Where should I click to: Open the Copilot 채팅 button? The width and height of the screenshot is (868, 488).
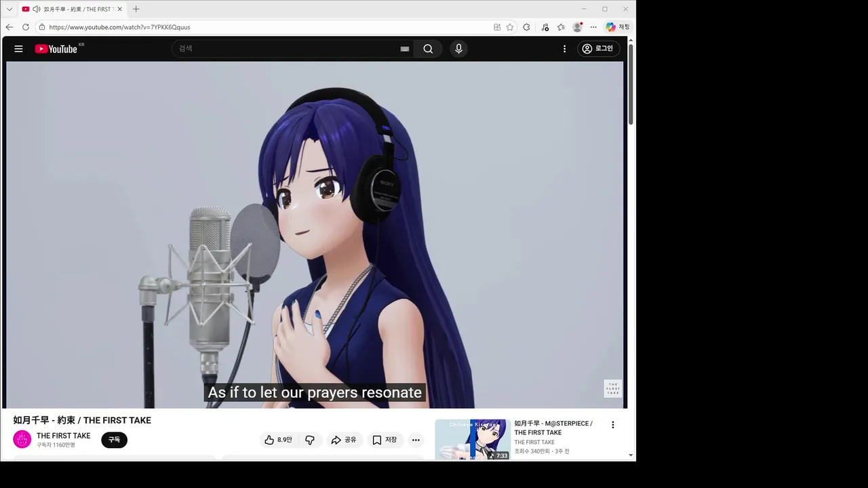click(618, 27)
